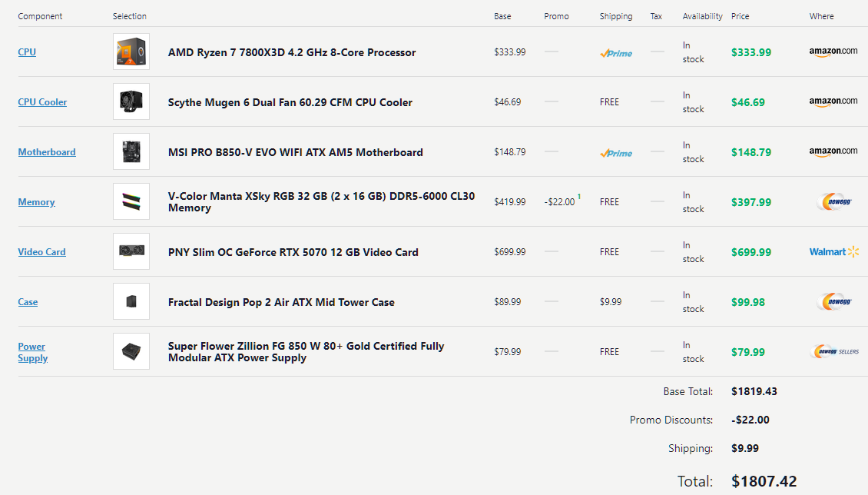Viewport: 868px width, 495px height.
Task: Open the Walmart logo for the Video Card
Action: 834,252
